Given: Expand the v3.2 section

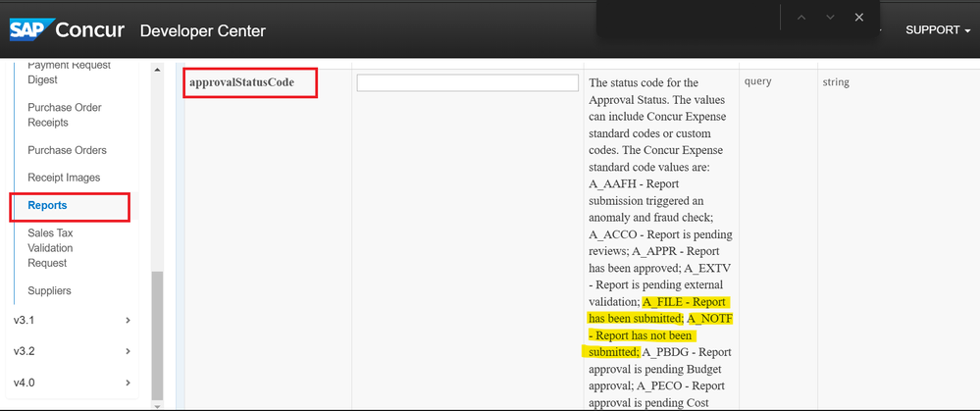Looking at the screenshot, I should (x=72, y=351).
